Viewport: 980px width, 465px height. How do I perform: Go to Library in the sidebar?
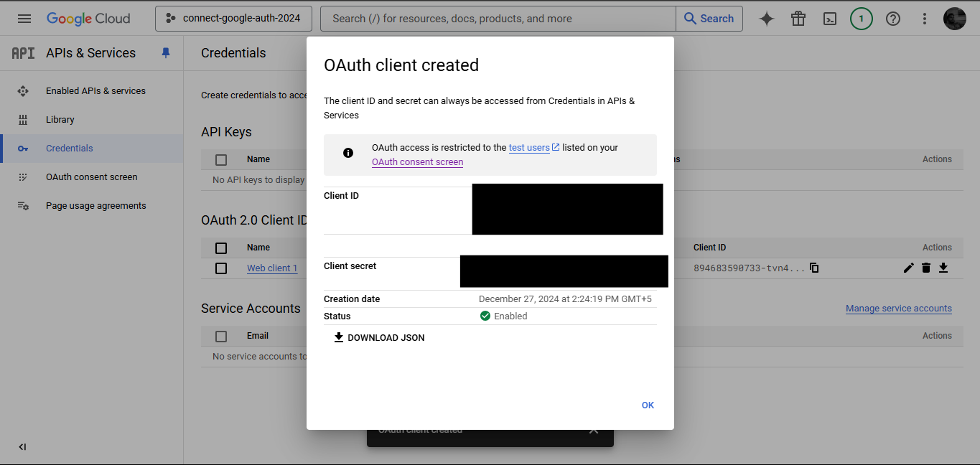60,119
